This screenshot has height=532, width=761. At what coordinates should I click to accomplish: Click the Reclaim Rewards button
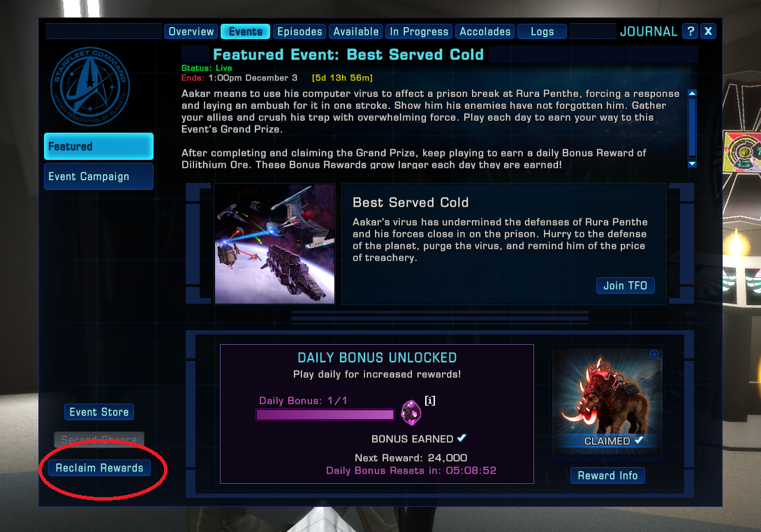(x=100, y=468)
